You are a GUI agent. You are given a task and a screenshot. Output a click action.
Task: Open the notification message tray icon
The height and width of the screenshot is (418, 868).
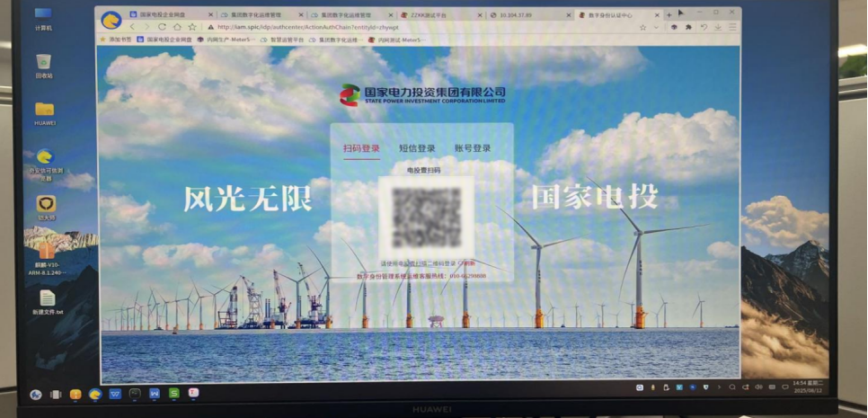click(x=785, y=387)
